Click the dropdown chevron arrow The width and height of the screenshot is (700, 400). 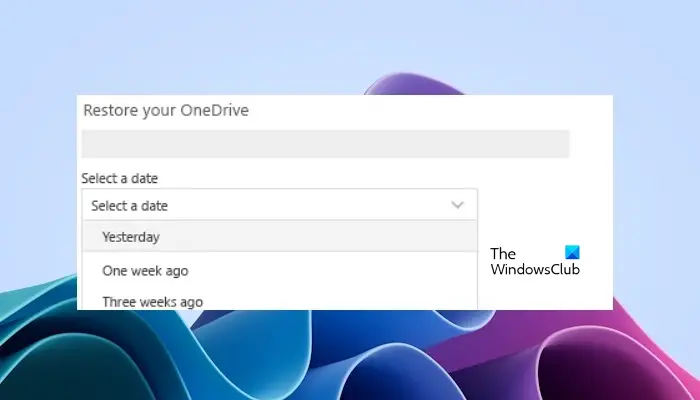(x=458, y=205)
